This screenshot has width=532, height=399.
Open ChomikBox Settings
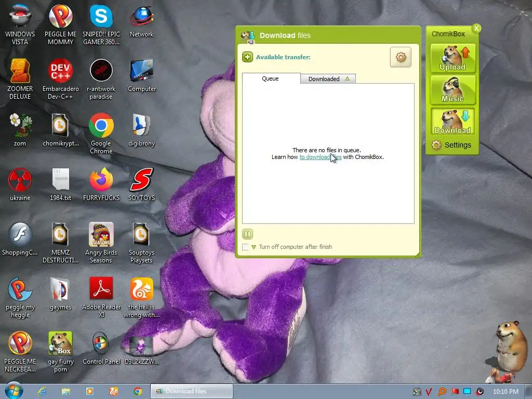451,145
